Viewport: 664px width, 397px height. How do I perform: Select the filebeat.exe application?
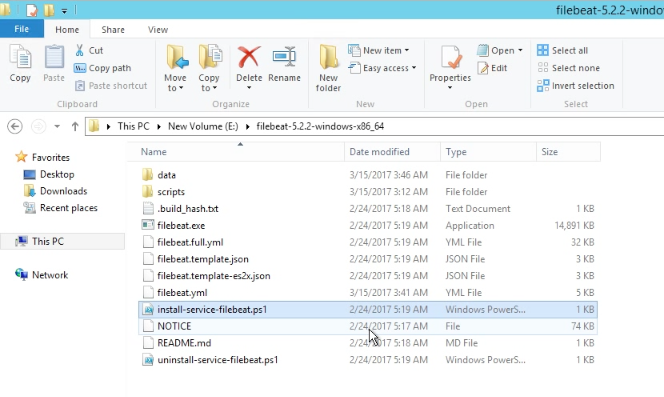pos(368,225)
